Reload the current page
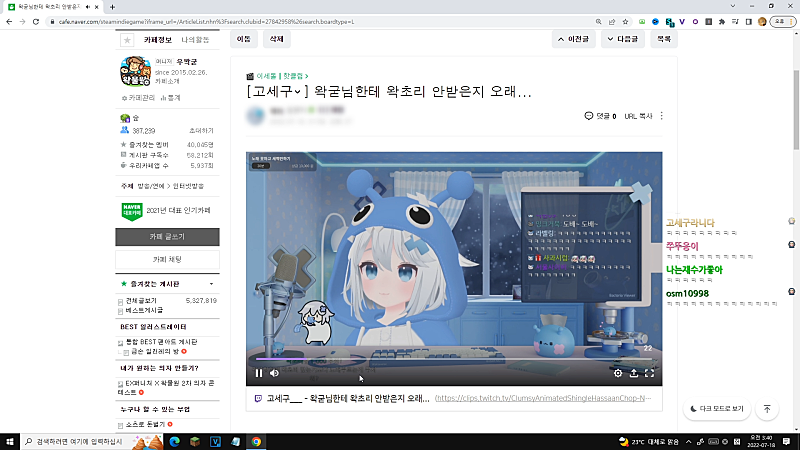The height and width of the screenshot is (450, 800). (36, 22)
